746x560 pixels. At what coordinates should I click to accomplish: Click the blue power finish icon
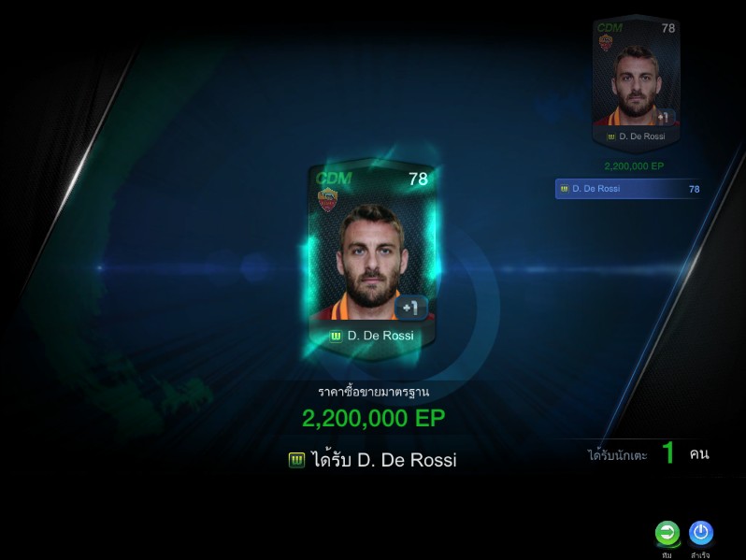pyautogui.click(x=701, y=532)
